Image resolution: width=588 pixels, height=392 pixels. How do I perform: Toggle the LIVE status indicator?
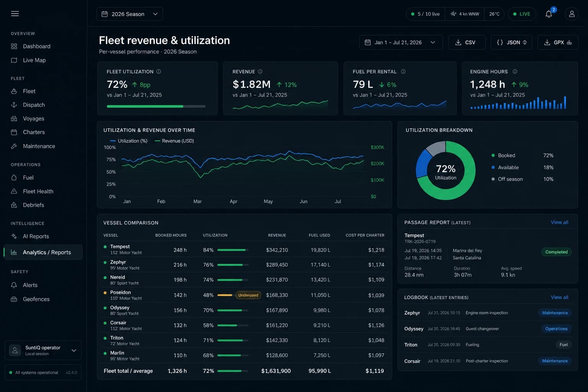[x=521, y=14]
